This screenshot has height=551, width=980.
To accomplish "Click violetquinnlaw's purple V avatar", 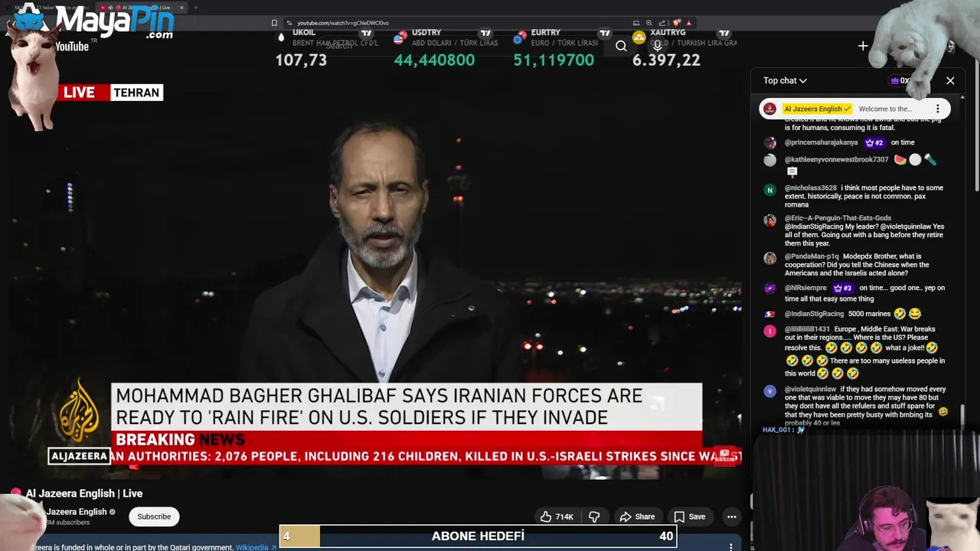I will pyautogui.click(x=770, y=391).
